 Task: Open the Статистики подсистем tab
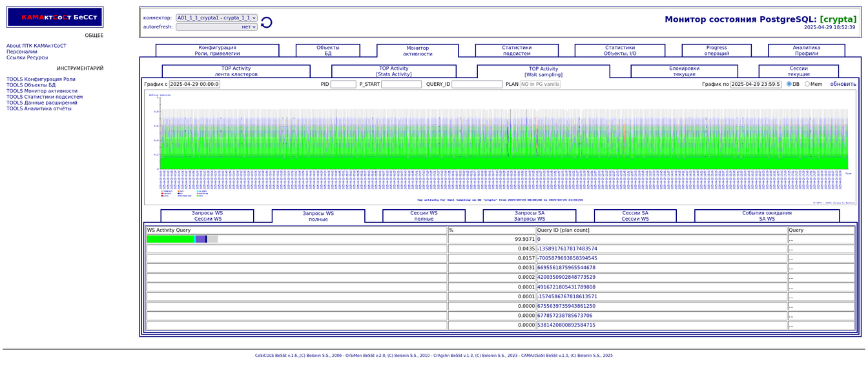tap(517, 50)
